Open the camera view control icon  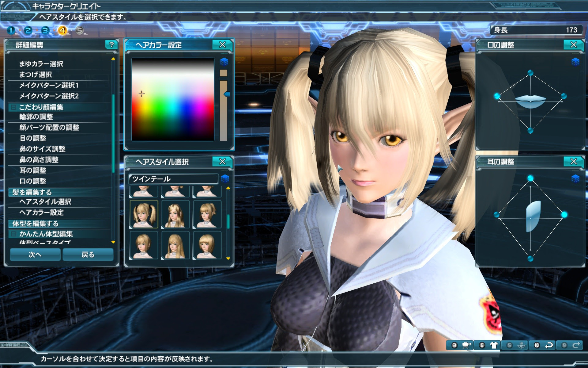coord(466,345)
